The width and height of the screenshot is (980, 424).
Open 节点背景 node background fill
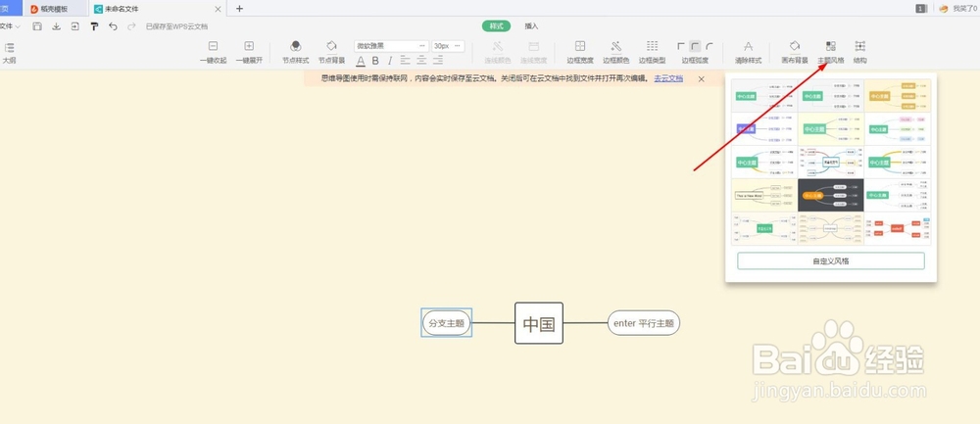(x=331, y=53)
